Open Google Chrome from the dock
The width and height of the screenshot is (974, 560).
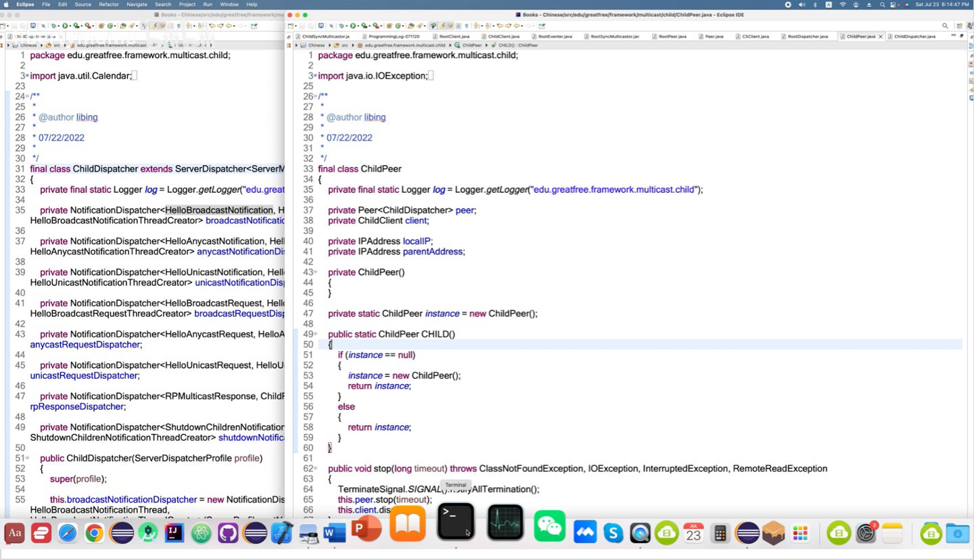coord(94,534)
